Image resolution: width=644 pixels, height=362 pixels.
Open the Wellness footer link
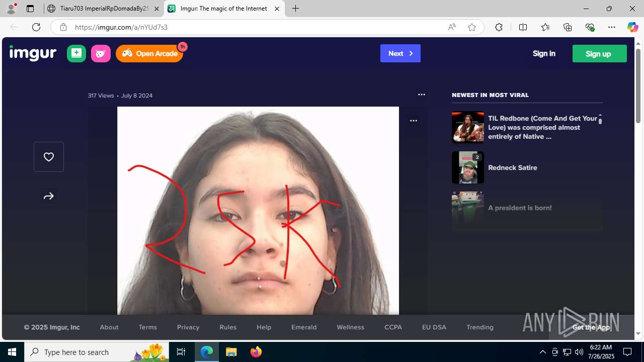[x=350, y=327]
